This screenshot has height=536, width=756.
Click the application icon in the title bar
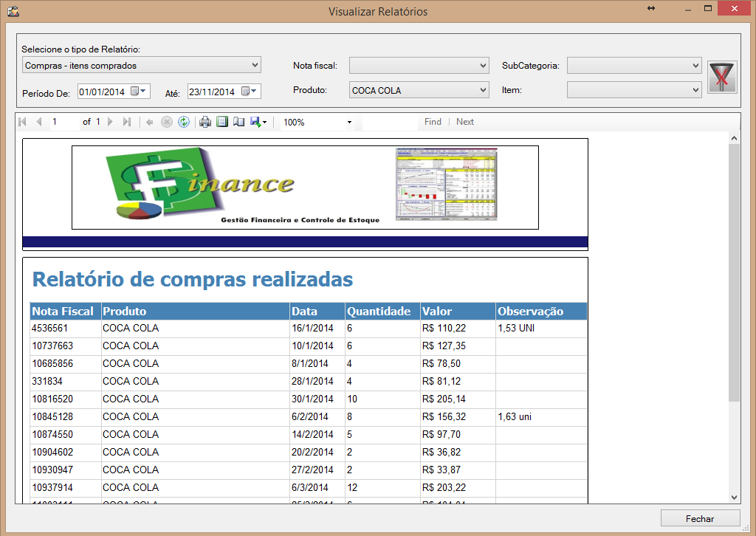(x=13, y=10)
